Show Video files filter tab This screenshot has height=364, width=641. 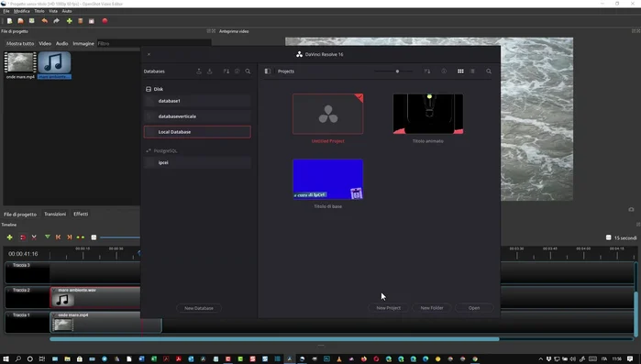coord(45,43)
